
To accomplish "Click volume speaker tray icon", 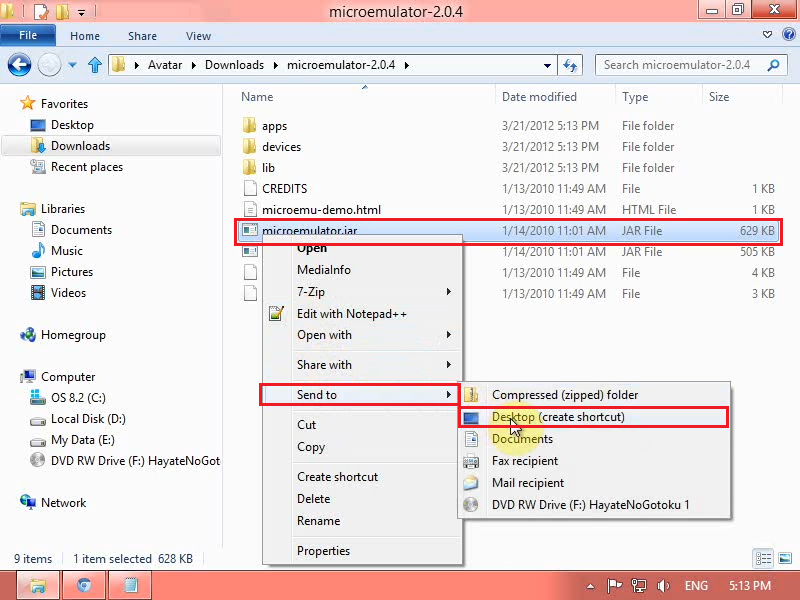I will 663,586.
